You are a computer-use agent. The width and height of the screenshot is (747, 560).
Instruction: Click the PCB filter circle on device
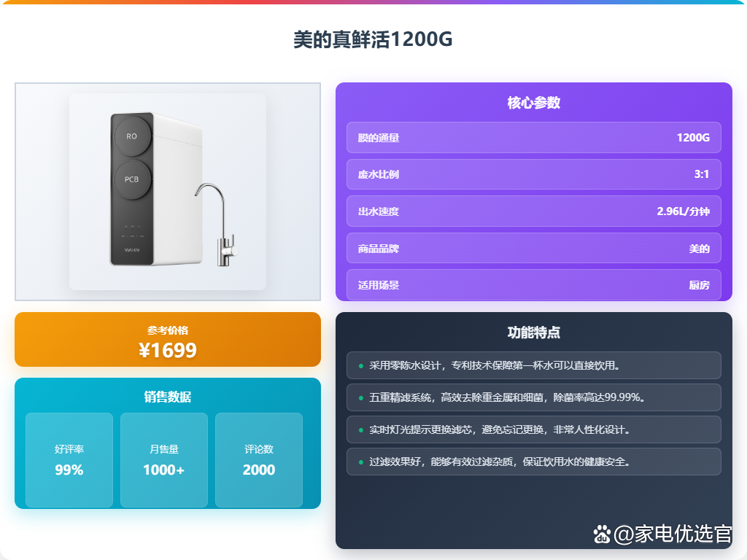coord(132,179)
